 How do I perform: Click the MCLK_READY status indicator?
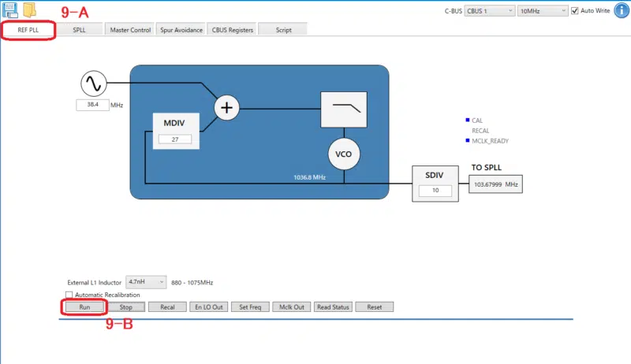(x=468, y=141)
